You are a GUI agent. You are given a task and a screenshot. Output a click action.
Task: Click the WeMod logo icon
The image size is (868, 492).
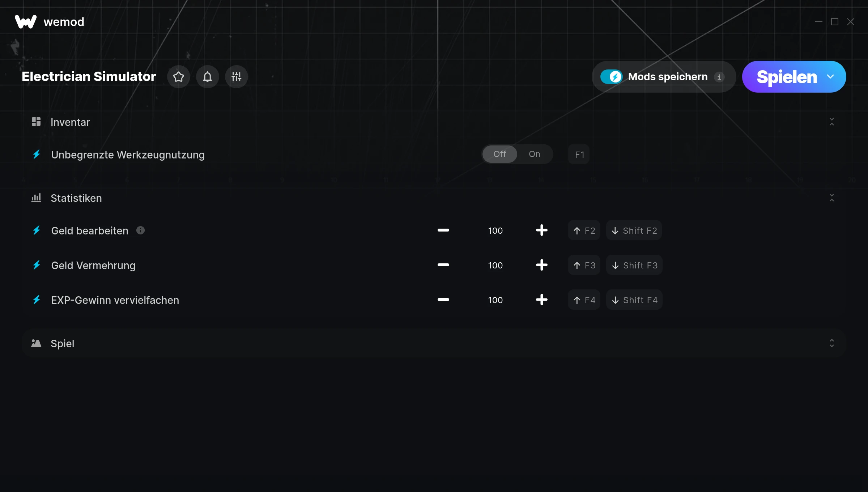point(25,22)
